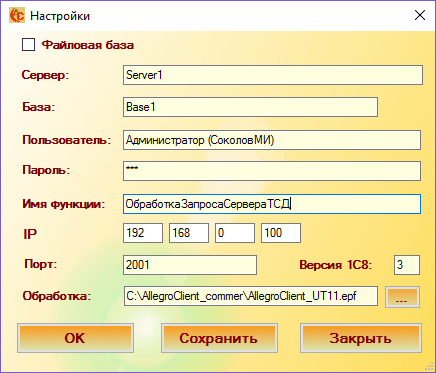Select the База field containing Base1
This screenshot has height=373, width=436.
[x=250, y=107]
